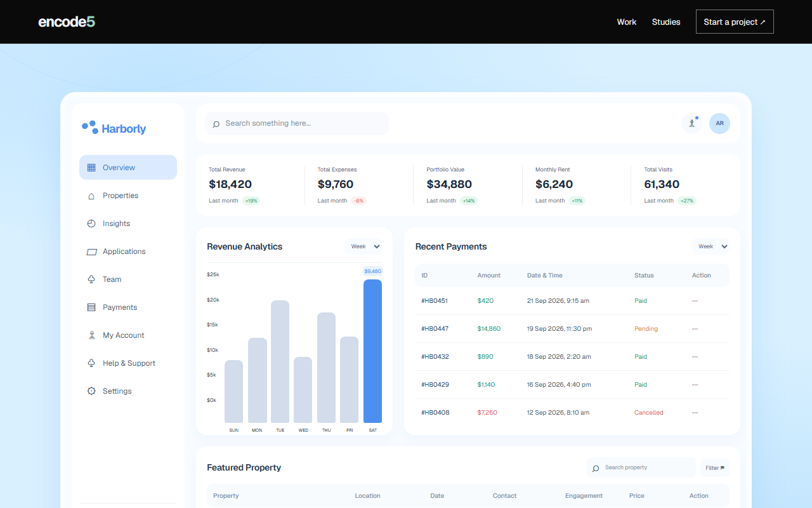Click the Cancelled status for #HB0408
Viewport: 812px width, 508px height.
[648, 413]
